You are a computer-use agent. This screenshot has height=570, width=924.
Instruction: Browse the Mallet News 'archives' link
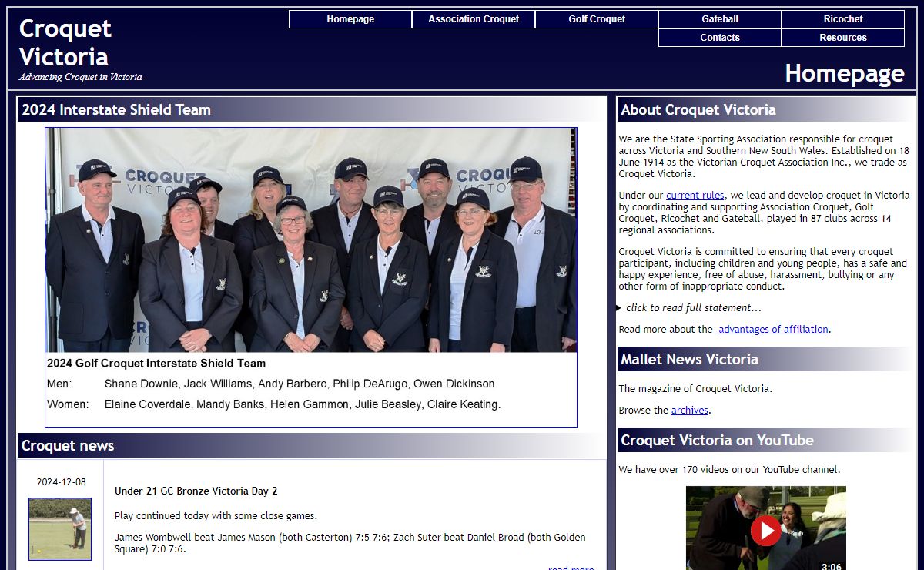coord(689,411)
